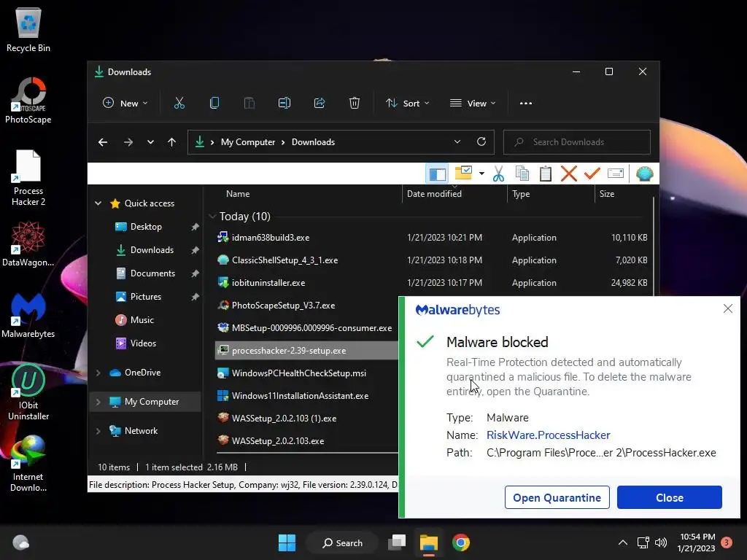Screen dimensions: 747x560
Task: Click the blue Close button in alert
Action: click(x=670, y=497)
